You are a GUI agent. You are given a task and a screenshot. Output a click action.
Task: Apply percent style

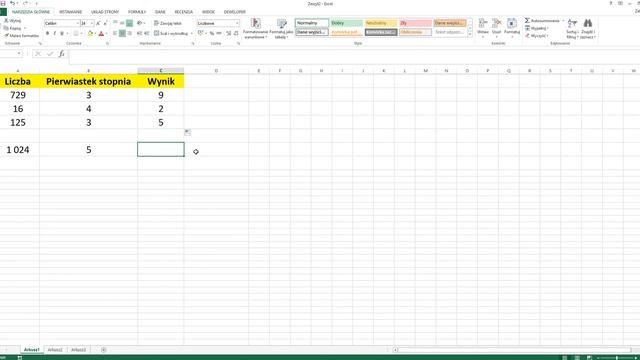pos(212,33)
